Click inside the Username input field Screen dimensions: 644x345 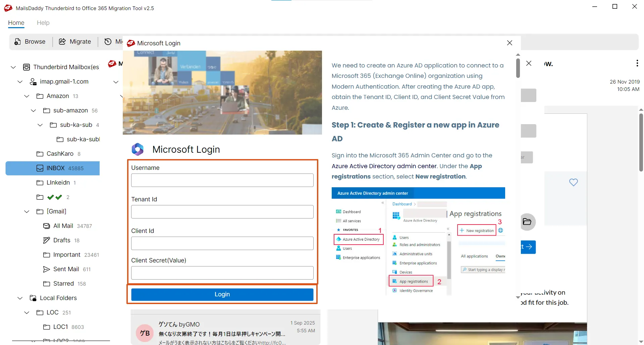point(222,180)
